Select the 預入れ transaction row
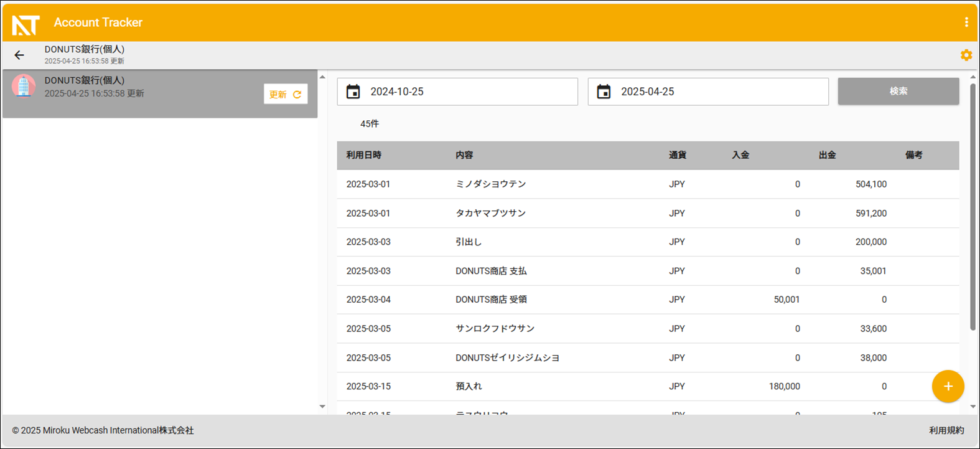This screenshot has width=980, height=449. pos(648,386)
